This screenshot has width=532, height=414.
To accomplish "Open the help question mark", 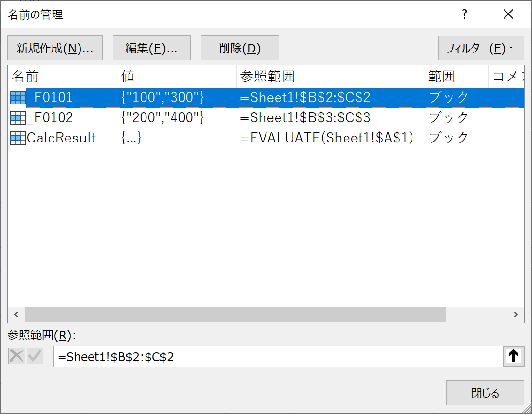I will pos(465,14).
